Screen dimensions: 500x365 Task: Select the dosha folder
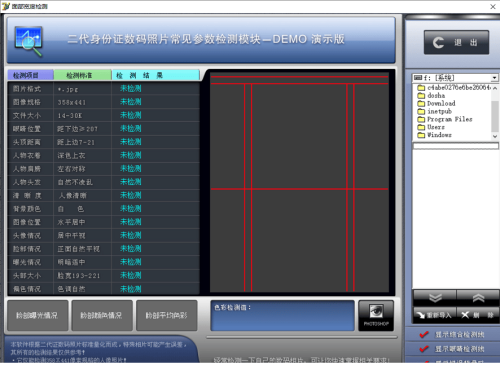(436, 96)
